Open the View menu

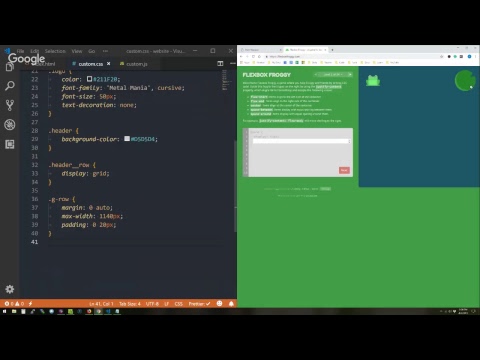[77, 51]
